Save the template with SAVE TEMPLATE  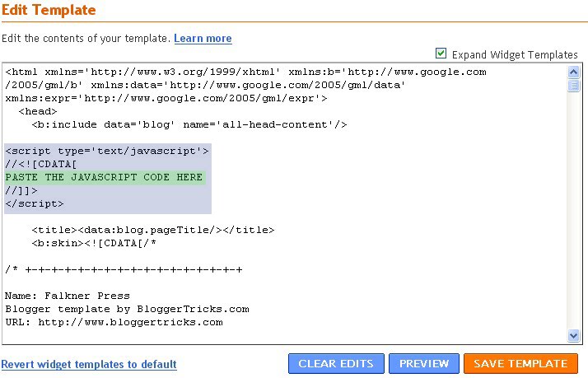click(520, 363)
